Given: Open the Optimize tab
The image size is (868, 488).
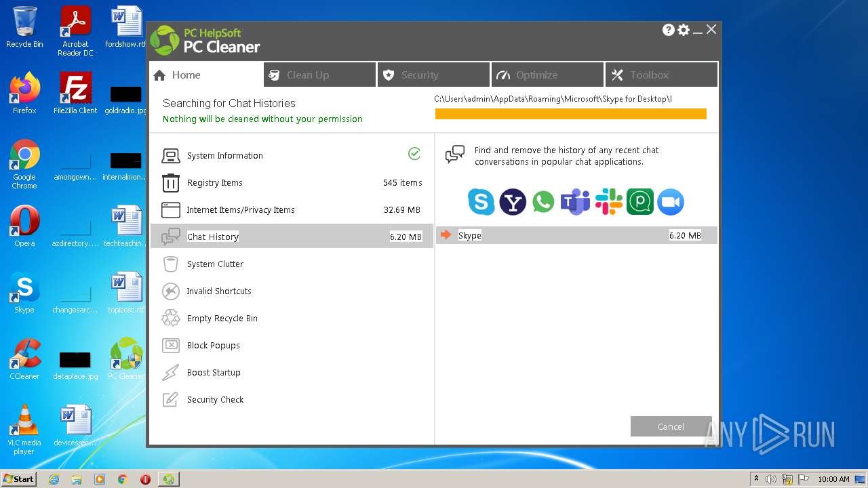Looking at the screenshot, I should pyautogui.click(x=548, y=75).
